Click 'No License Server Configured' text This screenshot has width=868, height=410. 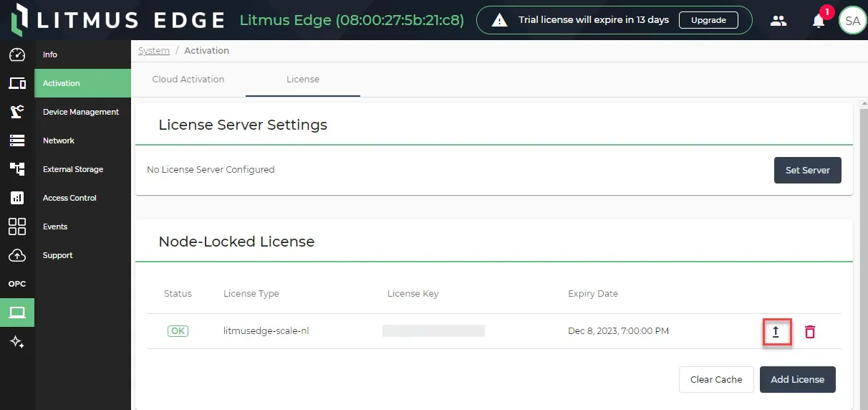click(x=211, y=170)
